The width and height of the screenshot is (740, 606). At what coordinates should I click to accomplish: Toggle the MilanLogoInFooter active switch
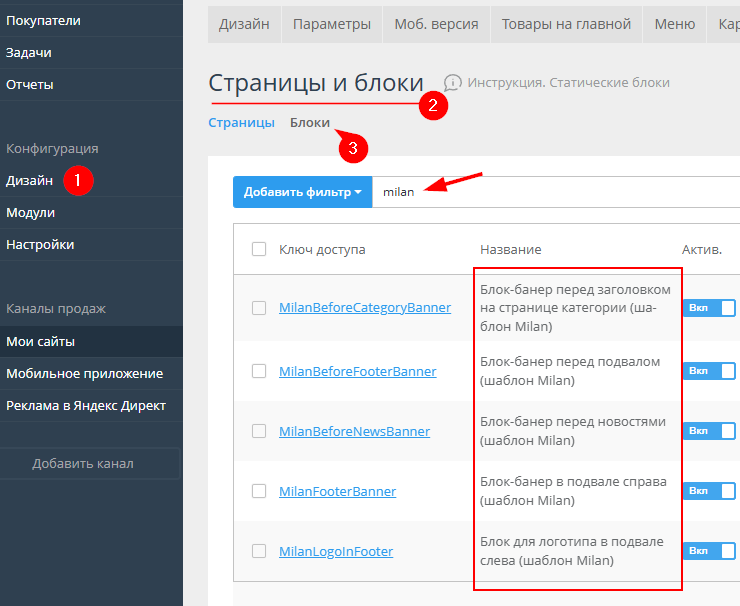pos(709,551)
